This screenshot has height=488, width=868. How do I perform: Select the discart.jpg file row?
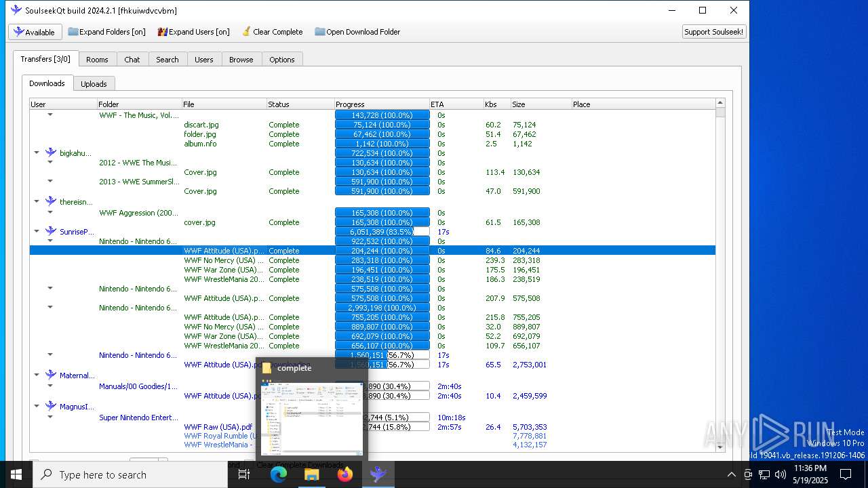(372, 125)
